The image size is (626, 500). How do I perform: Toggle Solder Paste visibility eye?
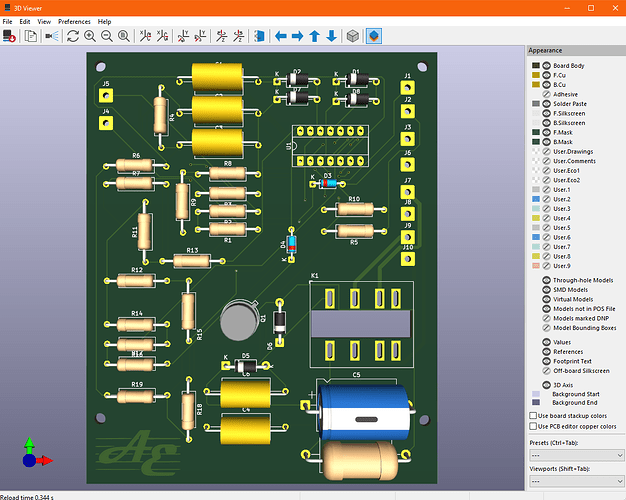547,104
